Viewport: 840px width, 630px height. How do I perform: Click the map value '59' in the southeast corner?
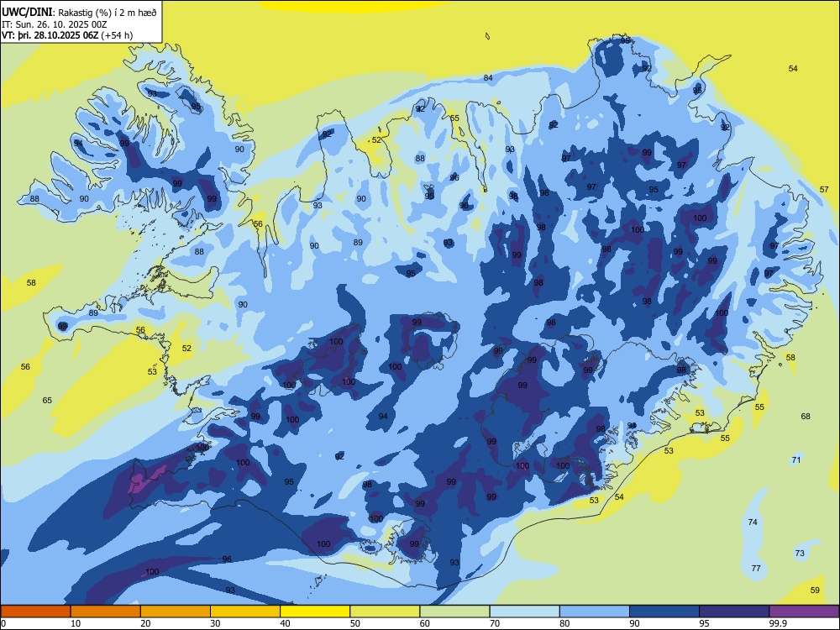(815, 590)
